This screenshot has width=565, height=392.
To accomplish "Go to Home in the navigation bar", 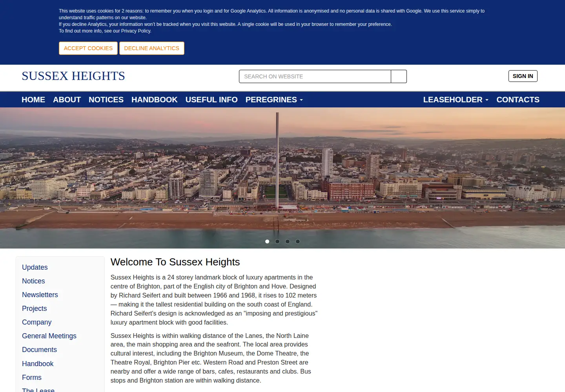I will (33, 100).
